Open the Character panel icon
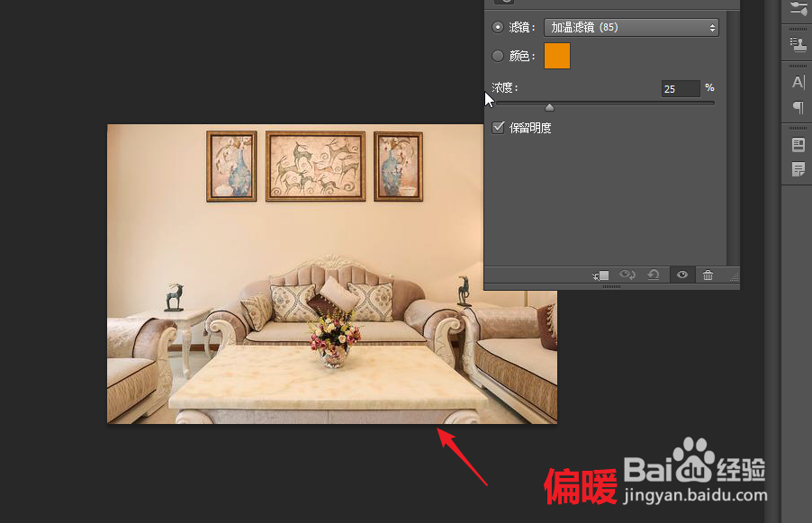 (798, 82)
